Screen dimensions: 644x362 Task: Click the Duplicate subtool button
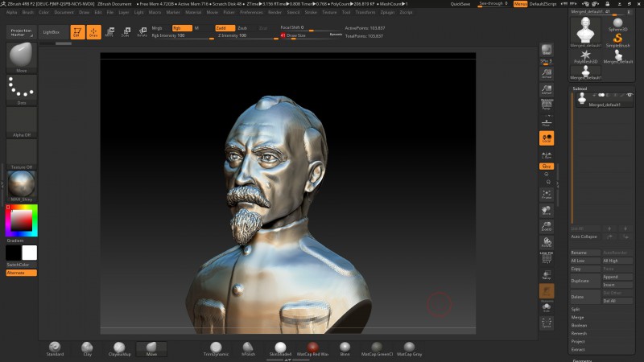point(585,281)
